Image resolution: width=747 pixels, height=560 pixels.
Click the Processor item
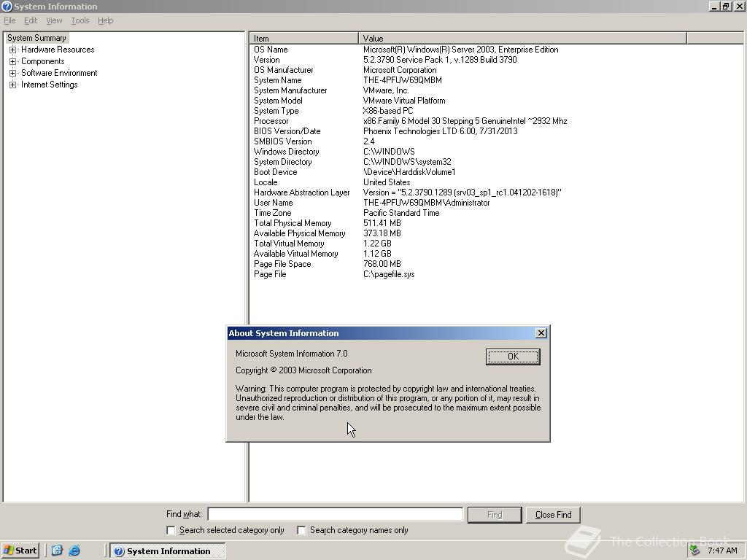click(271, 121)
